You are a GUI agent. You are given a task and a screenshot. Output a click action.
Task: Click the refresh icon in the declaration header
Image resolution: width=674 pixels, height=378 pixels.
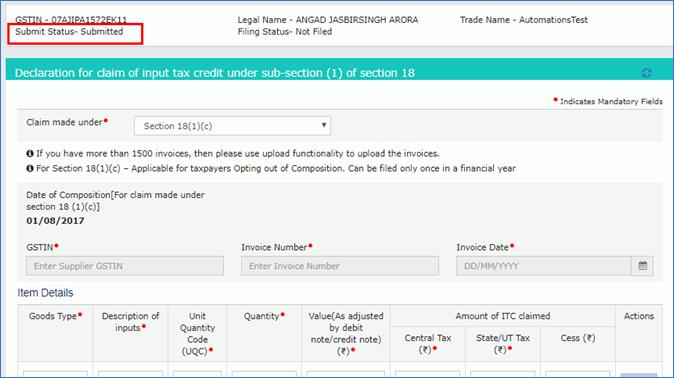(x=646, y=73)
